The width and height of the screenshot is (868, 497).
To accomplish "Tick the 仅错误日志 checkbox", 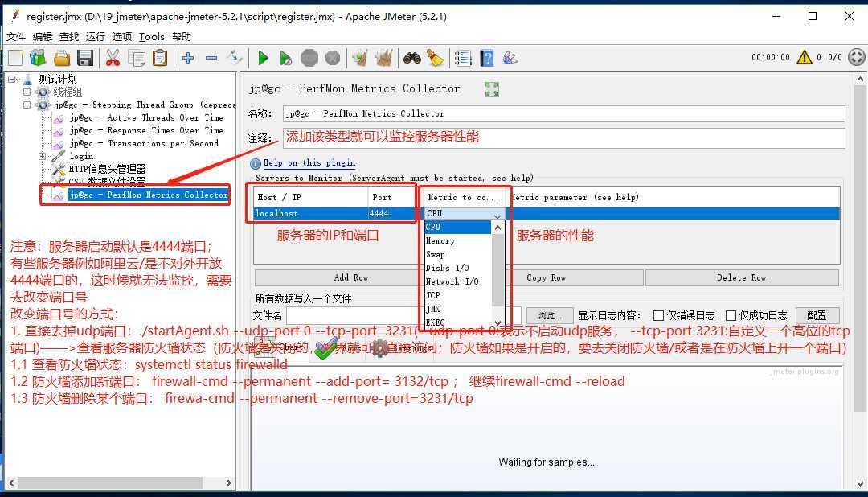I will click(658, 315).
